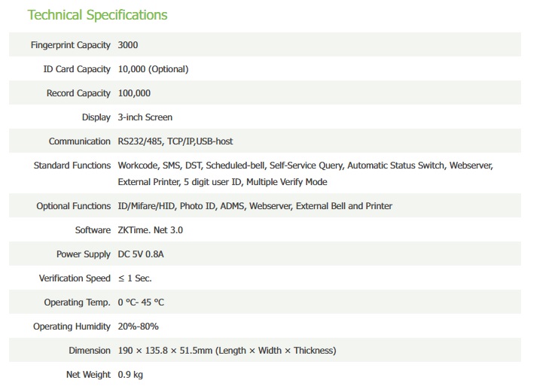Viewport: 555px width, 392px height.
Task: Click the 20%-80% operating humidity value
Action: [x=138, y=327]
